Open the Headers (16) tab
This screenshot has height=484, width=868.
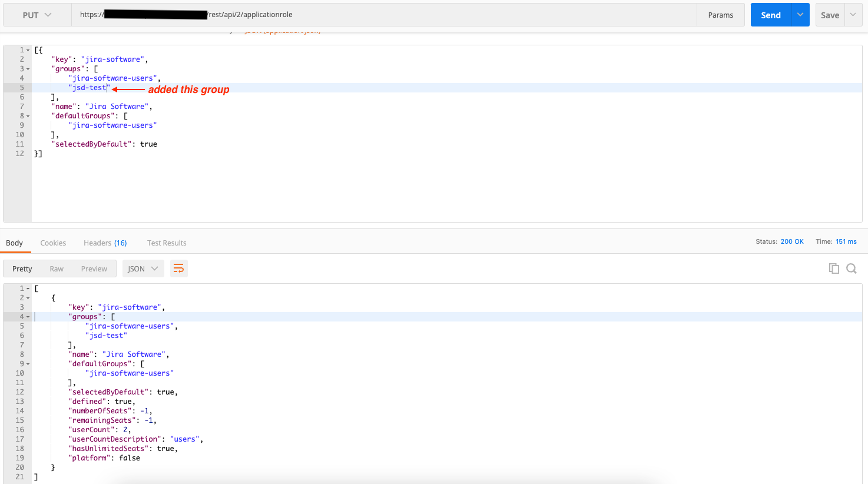click(x=105, y=243)
